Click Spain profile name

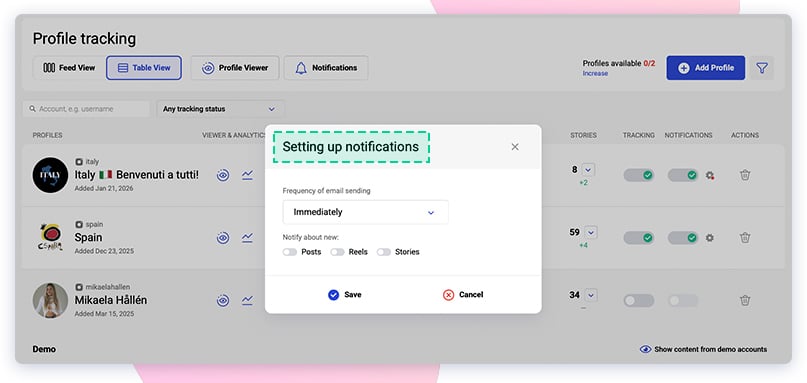tap(89, 238)
